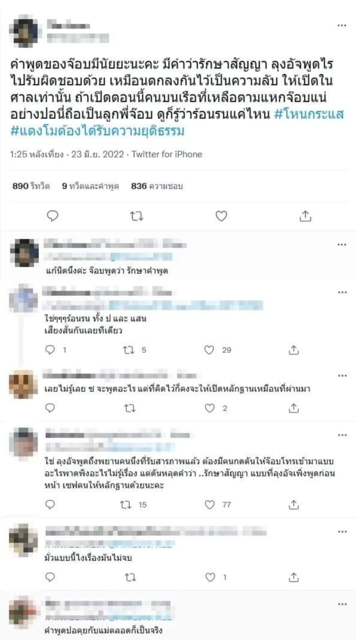Image resolution: width=356 pixels, height=644 pixels.
Task: View the 890 retweets list
Action: tap(31, 186)
